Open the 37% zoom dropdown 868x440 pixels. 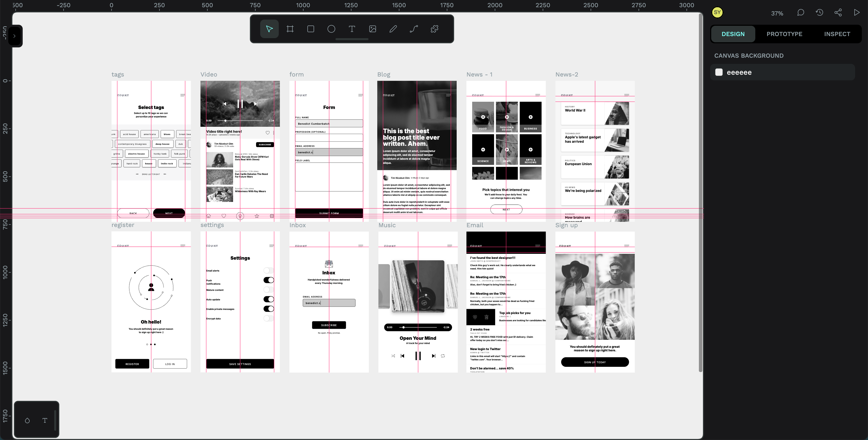pos(777,13)
